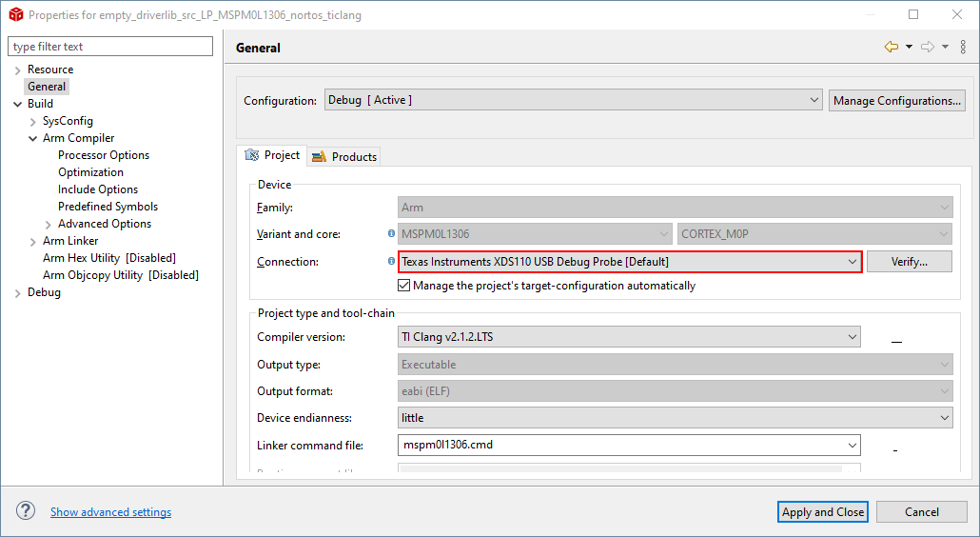
Task: Open the Connection dropdown for XDS110 probe
Action: [629, 261]
